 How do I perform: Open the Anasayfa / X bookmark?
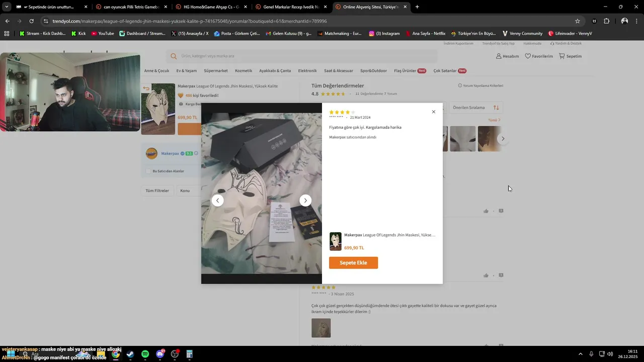tap(190, 33)
